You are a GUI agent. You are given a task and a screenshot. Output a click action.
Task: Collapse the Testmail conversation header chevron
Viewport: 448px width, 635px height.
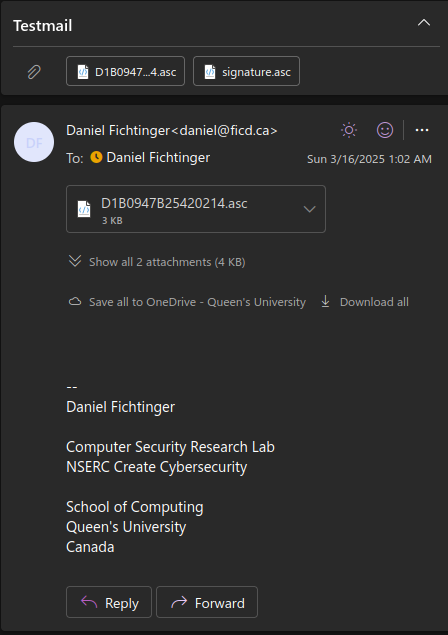[x=424, y=23]
